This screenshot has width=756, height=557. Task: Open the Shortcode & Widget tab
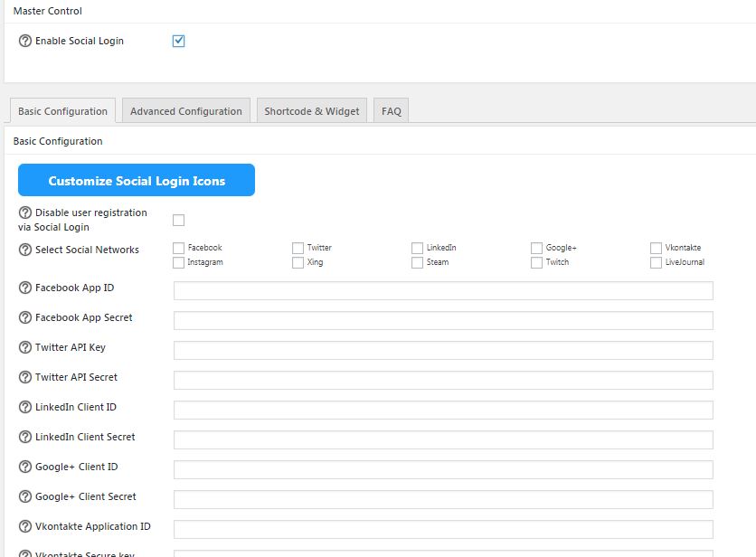312,109
